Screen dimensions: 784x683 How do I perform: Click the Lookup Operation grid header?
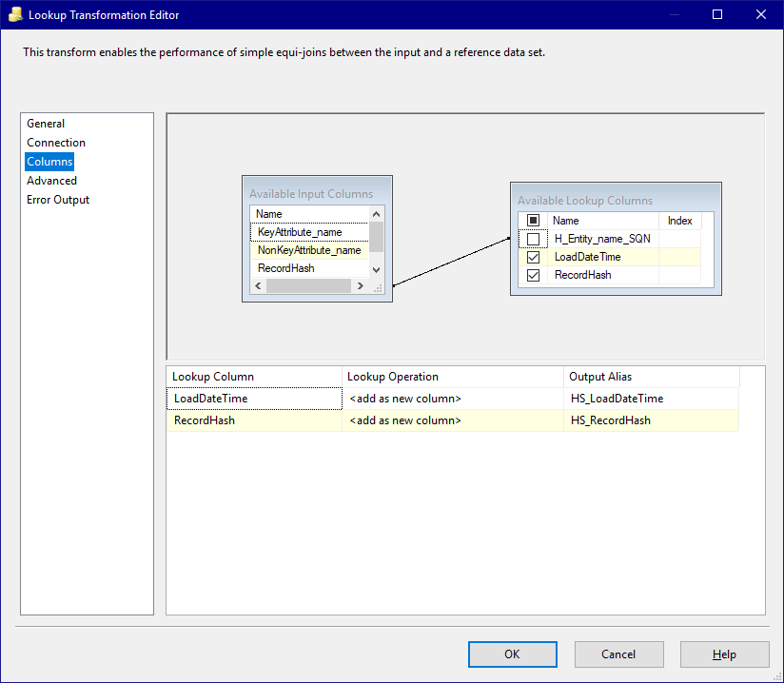click(x=453, y=377)
